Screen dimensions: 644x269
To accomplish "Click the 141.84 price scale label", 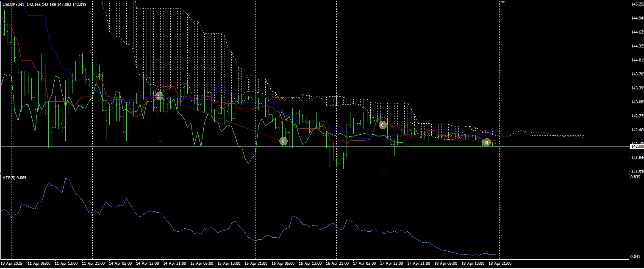I will 637,158.
